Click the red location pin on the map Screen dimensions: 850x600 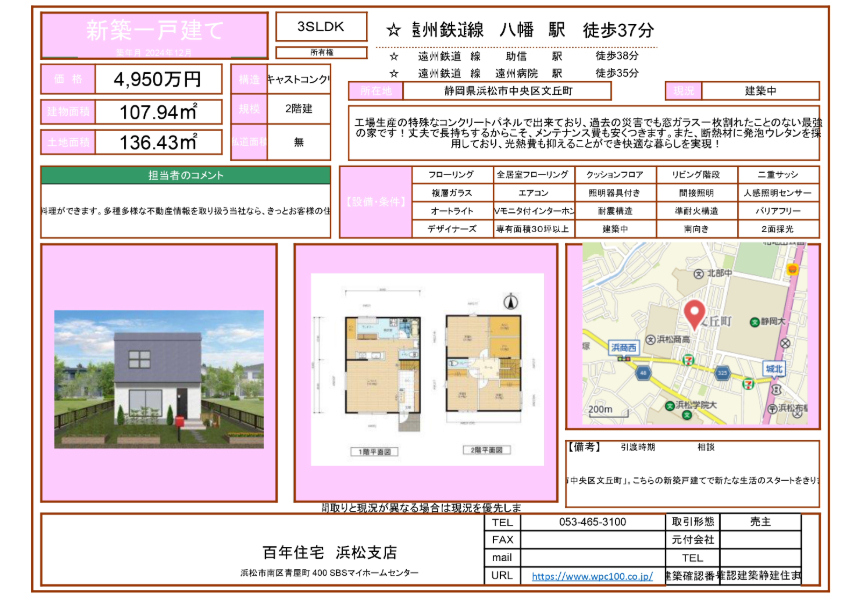[694, 314]
